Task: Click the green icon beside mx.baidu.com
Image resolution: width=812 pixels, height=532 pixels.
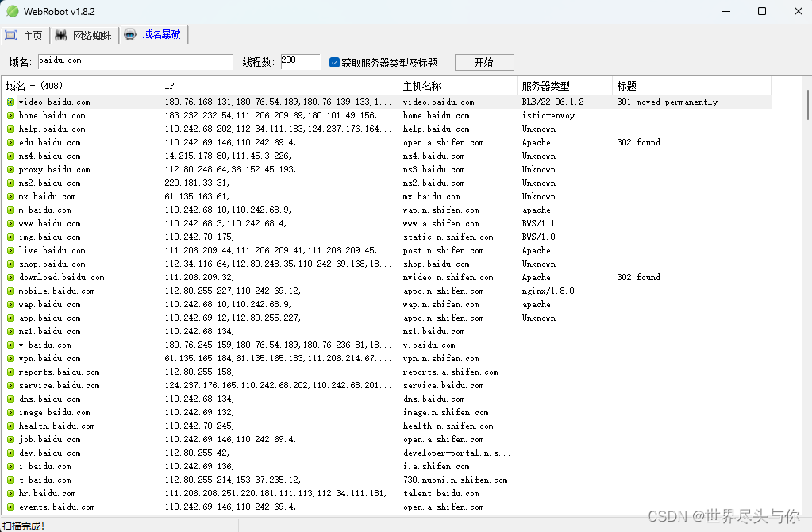Action: 10,196
